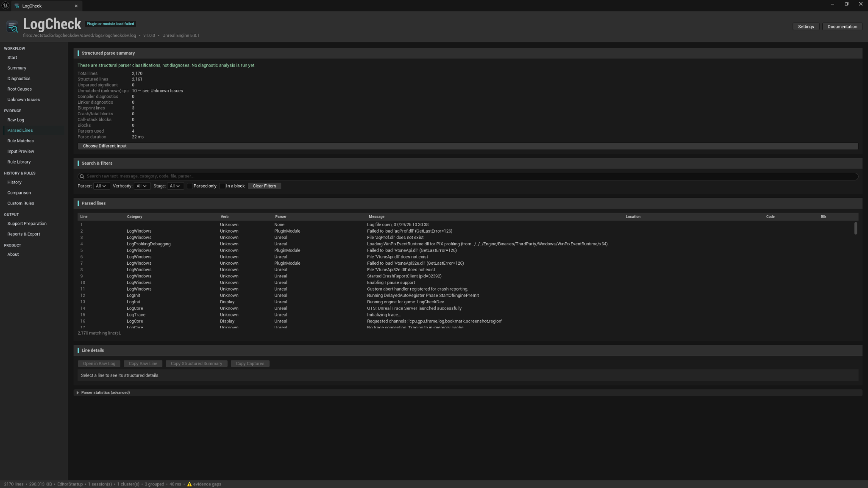Select row "Failed to load 'VtuneApi.dll'"

pos(465,250)
